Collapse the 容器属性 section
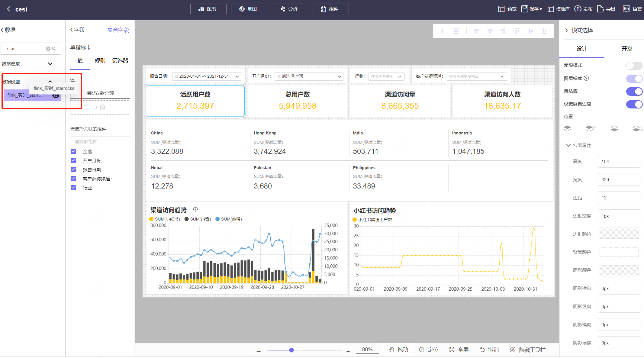Image resolution: width=644 pixels, height=358 pixels. pos(568,145)
